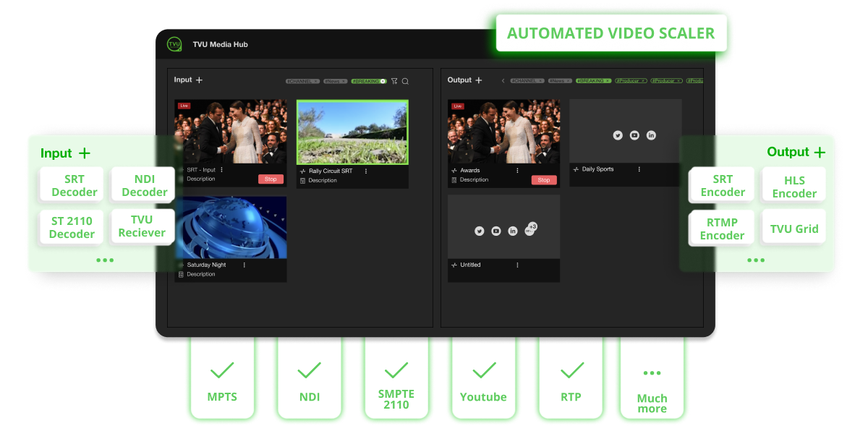
Task: Stop the Awards output stream
Action: pyautogui.click(x=544, y=180)
